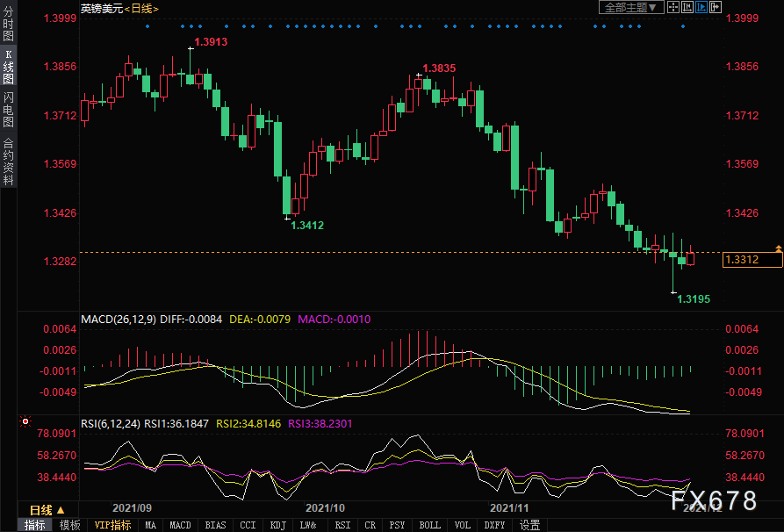
Task: Click the RSI(6,12,24) panel label
Action: (111, 423)
